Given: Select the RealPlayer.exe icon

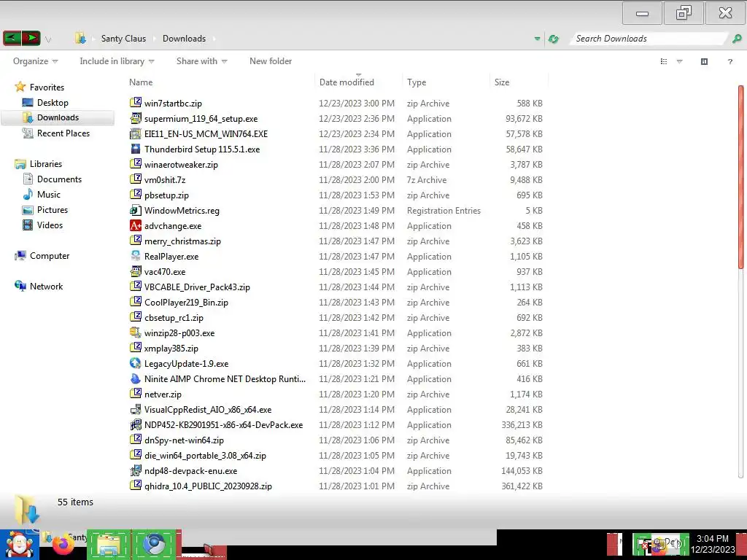Looking at the screenshot, I should tap(136, 256).
